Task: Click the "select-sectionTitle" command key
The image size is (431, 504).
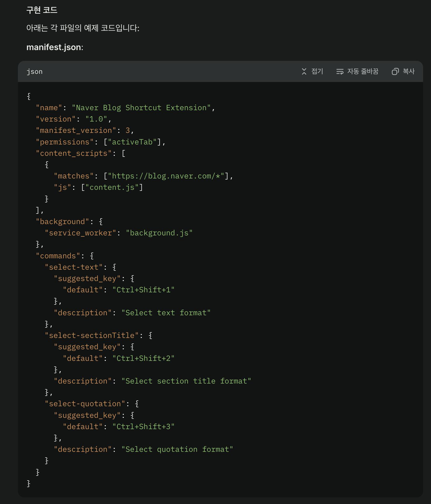Action: [x=92, y=336]
